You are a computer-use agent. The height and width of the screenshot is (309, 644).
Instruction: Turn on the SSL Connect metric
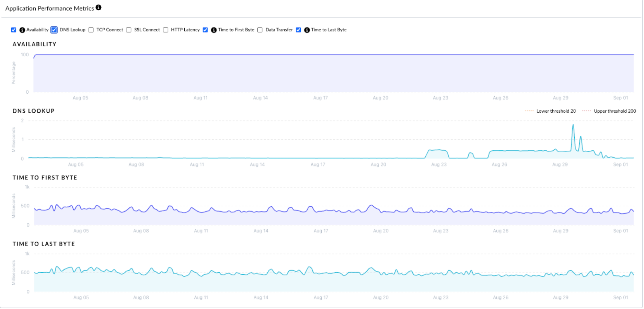pos(129,30)
